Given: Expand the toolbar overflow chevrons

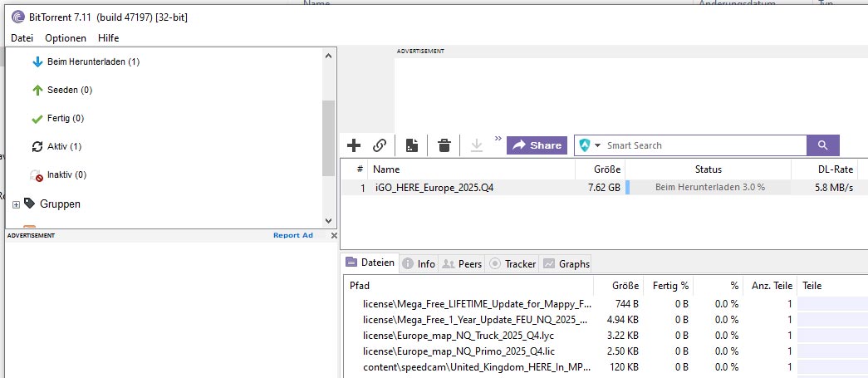Looking at the screenshot, I should (x=498, y=139).
